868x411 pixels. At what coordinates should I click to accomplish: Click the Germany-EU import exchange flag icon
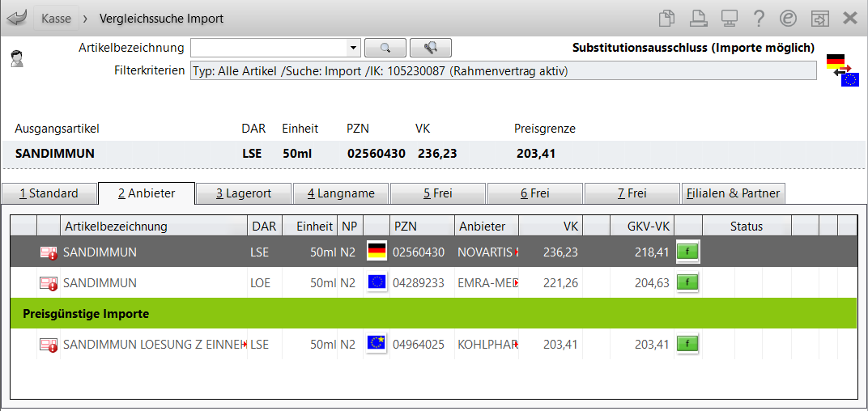842,70
